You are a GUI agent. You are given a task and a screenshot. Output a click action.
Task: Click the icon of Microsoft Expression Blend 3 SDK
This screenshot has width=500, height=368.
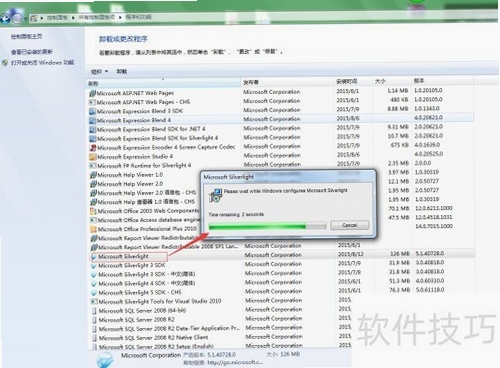coord(92,111)
